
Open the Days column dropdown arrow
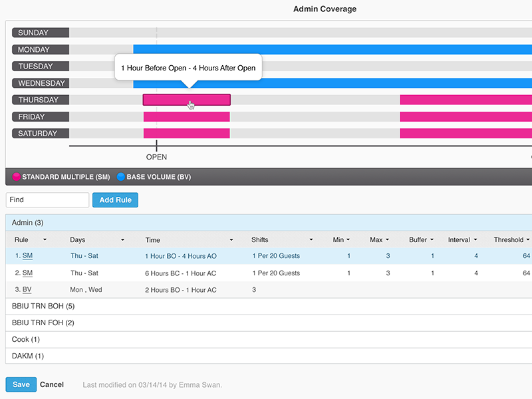pyautogui.click(x=122, y=240)
